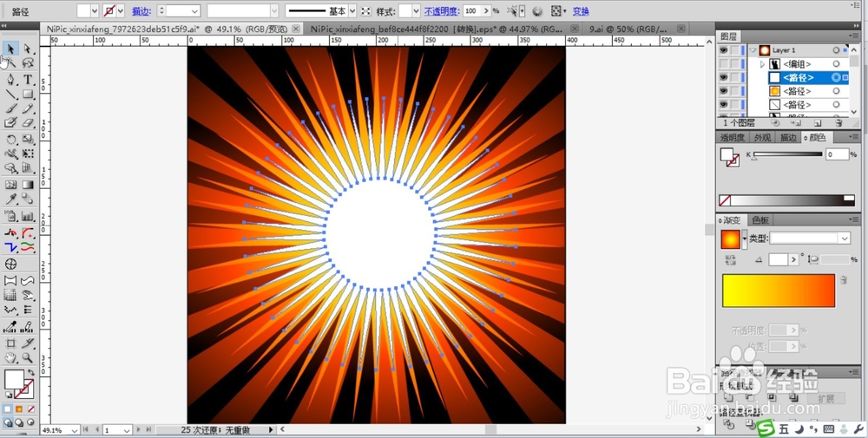Switch to 外观 panel tab
868x438 pixels.
(x=762, y=138)
